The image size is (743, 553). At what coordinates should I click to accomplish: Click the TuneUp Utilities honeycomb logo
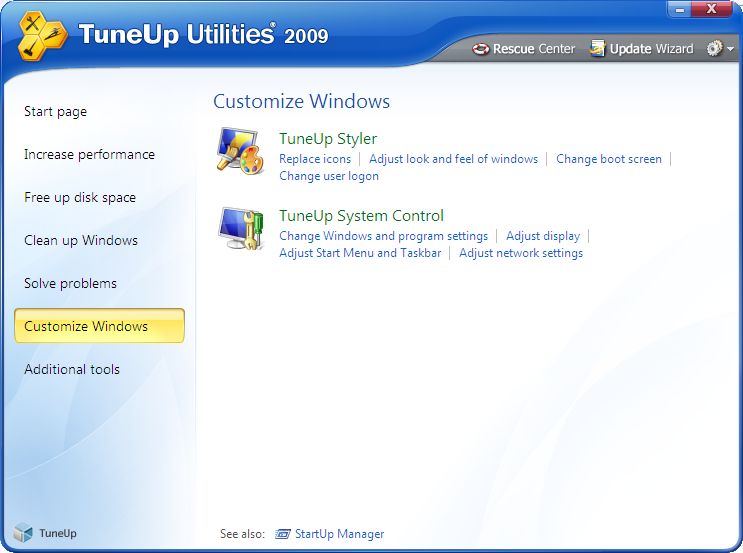click(x=42, y=36)
